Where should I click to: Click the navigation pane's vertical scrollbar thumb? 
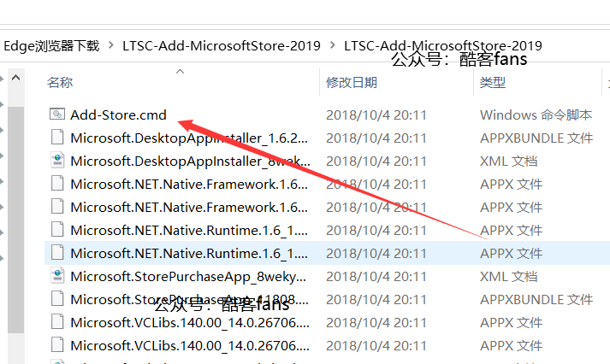click(16, 220)
